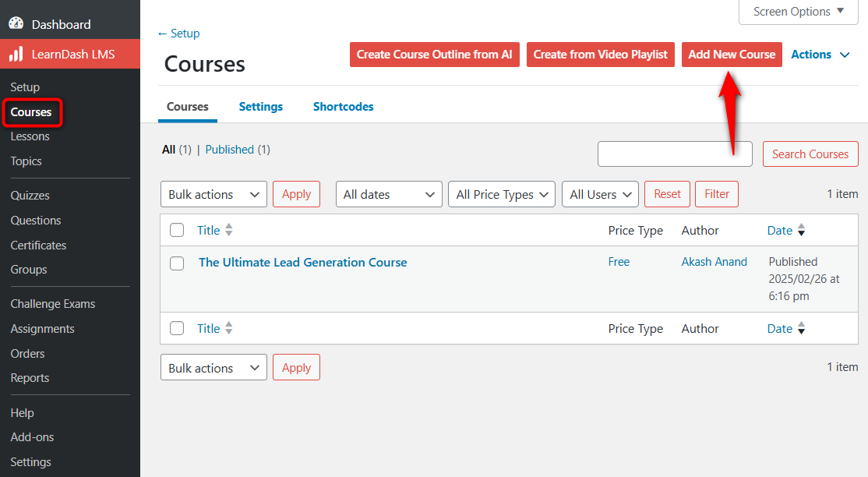Switch to the Shortcodes tab
The width and height of the screenshot is (868, 477).
343,107
